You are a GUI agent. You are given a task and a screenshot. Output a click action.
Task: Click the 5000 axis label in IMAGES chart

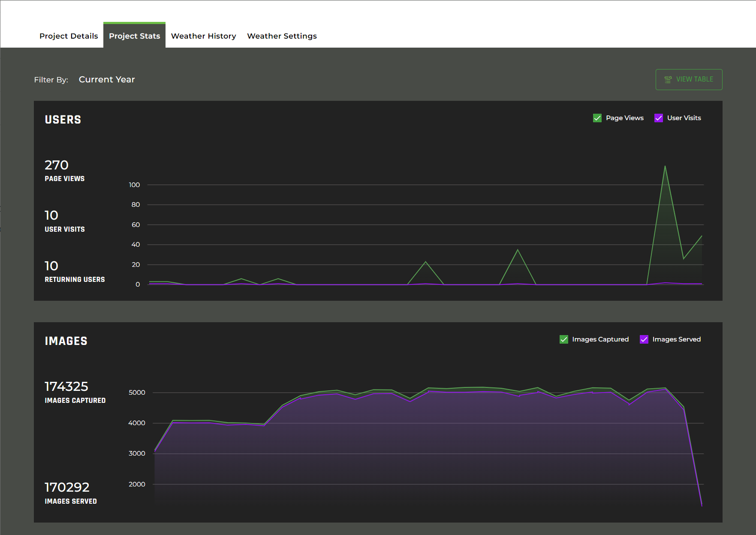(137, 393)
